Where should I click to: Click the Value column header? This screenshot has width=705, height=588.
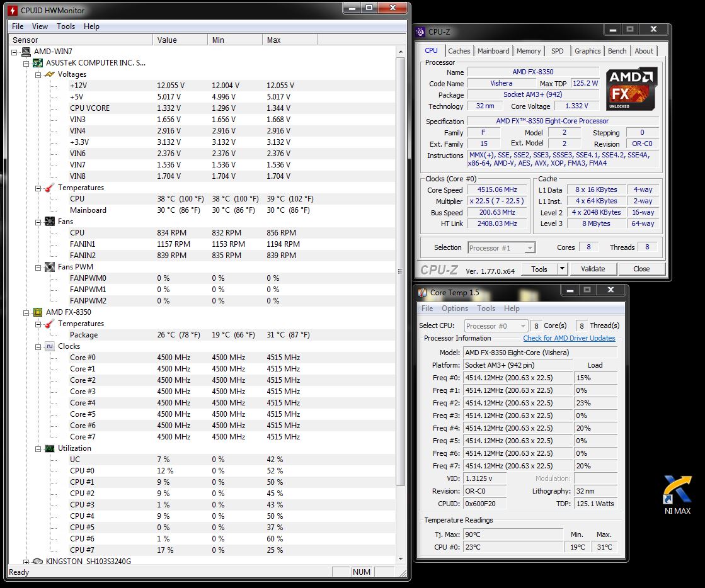180,40
